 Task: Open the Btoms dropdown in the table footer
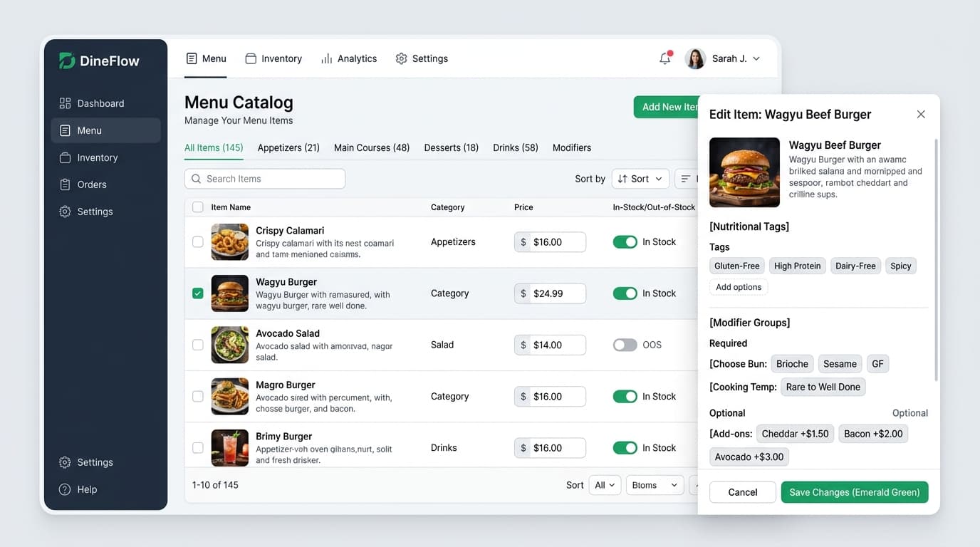click(x=655, y=485)
